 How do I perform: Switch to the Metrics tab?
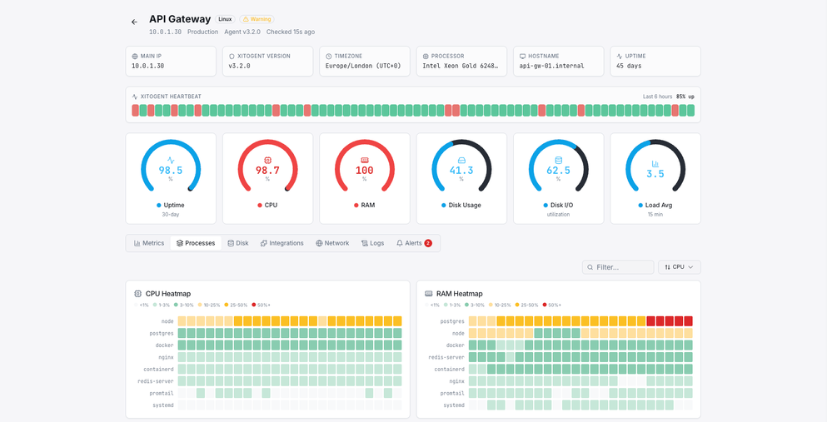click(149, 243)
